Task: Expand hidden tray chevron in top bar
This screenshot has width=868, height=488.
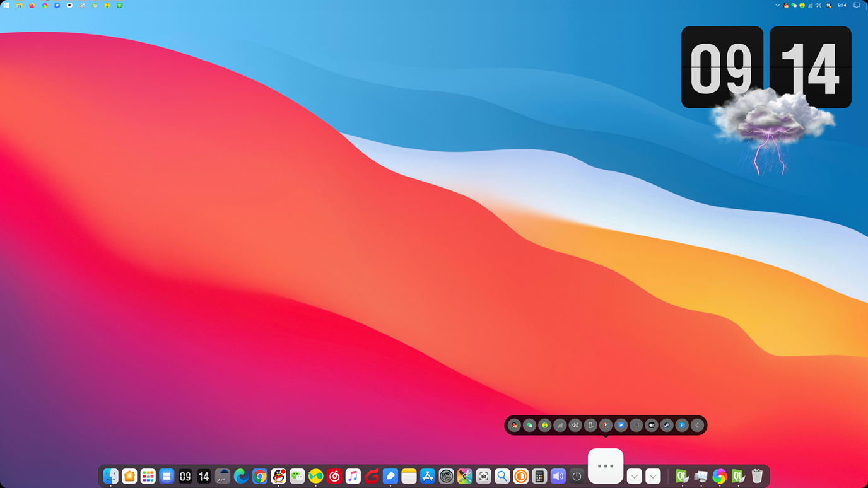Action: 777,5
